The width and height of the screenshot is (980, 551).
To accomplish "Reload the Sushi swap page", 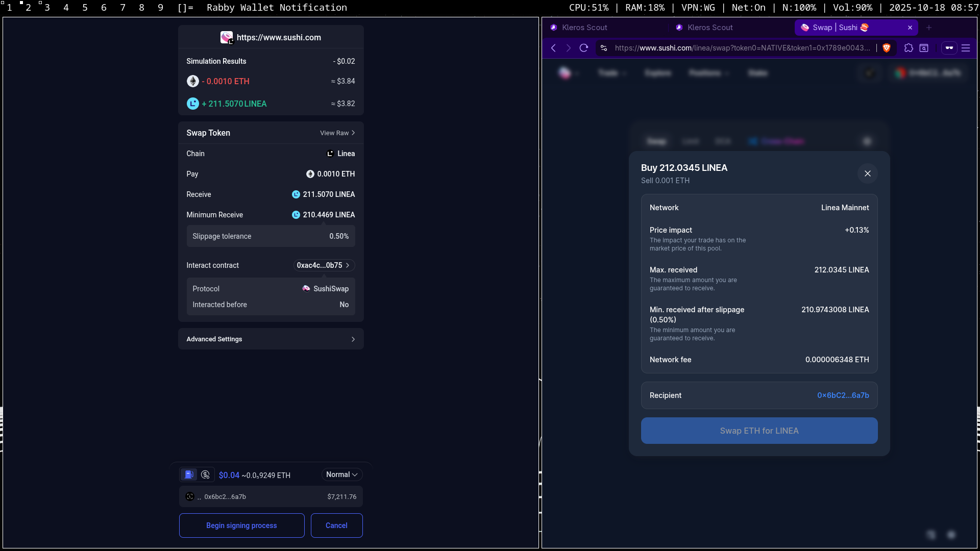I will 584,48.
